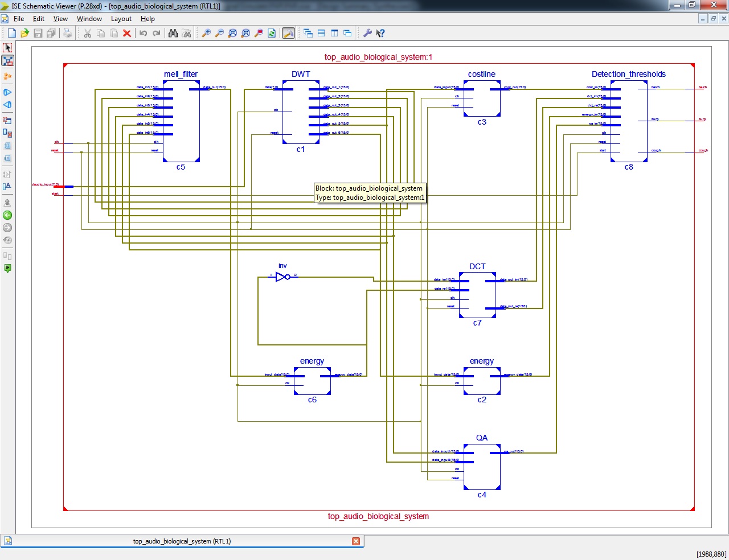Click the Zoom to Full View icon
Viewport: 729px width, 560px height.
(x=232, y=34)
